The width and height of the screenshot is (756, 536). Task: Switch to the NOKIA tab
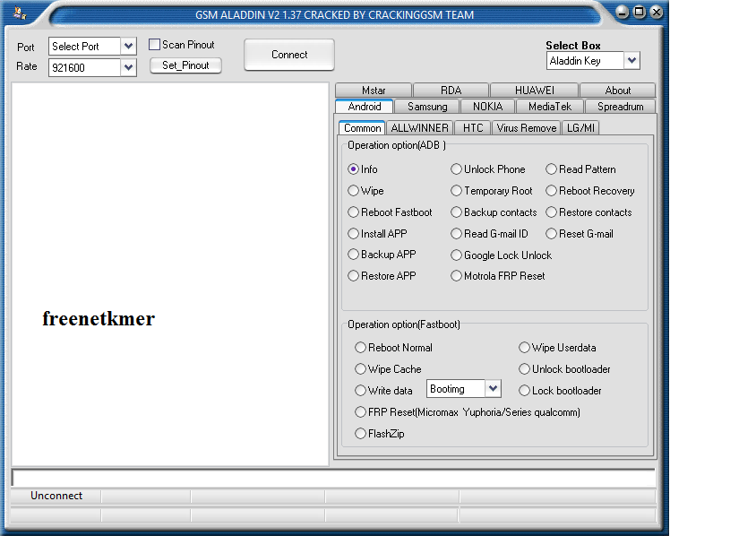pos(487,106)
